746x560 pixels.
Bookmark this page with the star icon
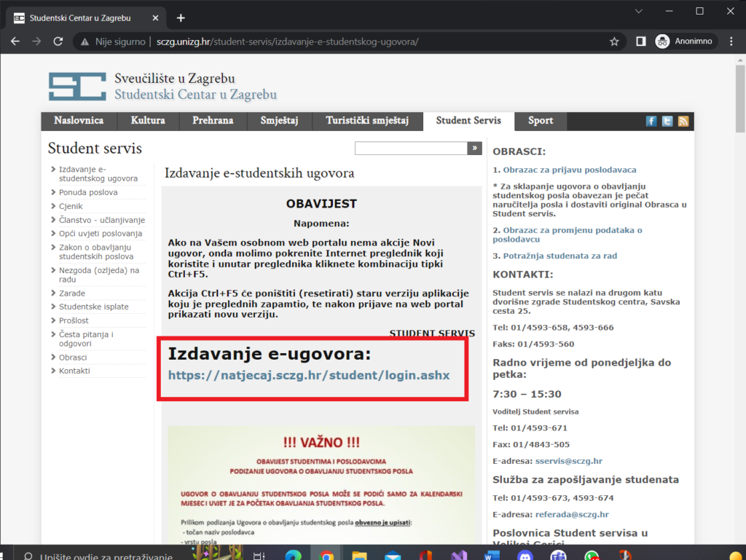tap(614, 42)
